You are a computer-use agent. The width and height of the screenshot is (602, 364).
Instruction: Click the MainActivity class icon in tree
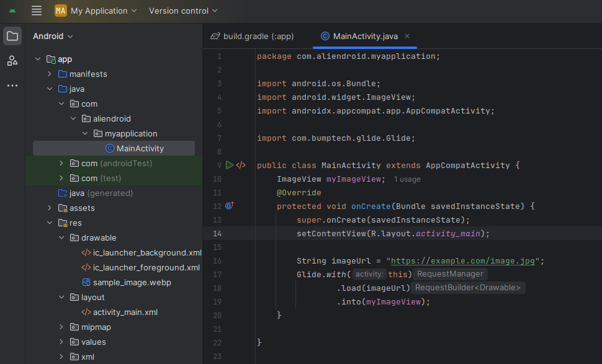click(x=110, y=148)
